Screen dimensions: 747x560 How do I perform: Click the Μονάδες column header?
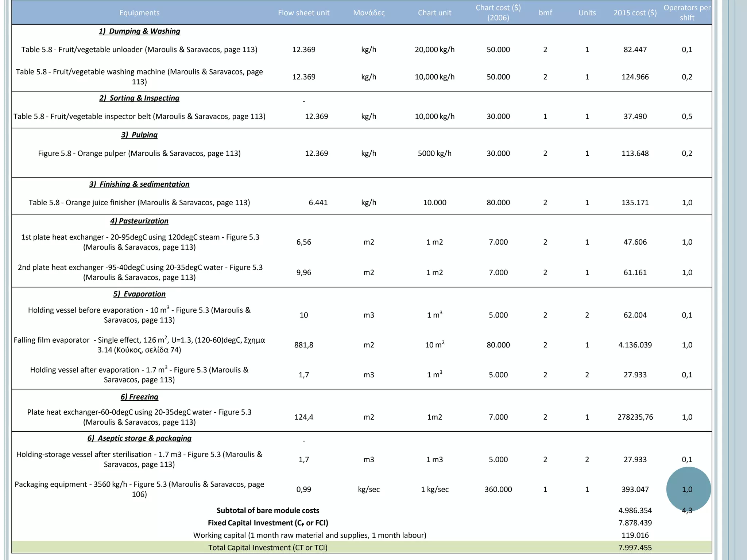368,13
